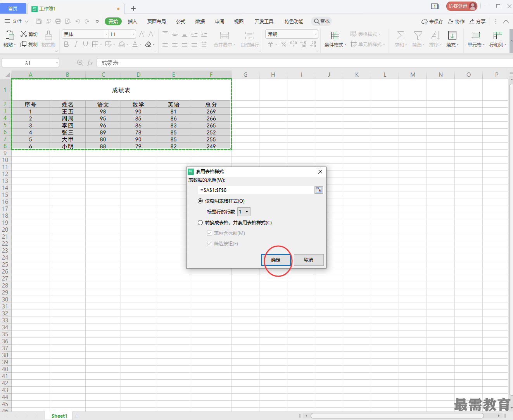The height and width of the screenshot is (420, 513).
Task: Expand the Name Box dropdown arrow
Action: coord(57,63)
